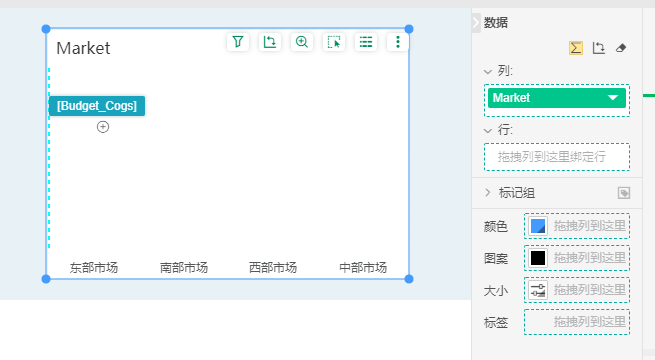Image resolution: width=655 pixels, height=360 pixels.
Task: Click the 南部市场 axis label
Action: 184,267
